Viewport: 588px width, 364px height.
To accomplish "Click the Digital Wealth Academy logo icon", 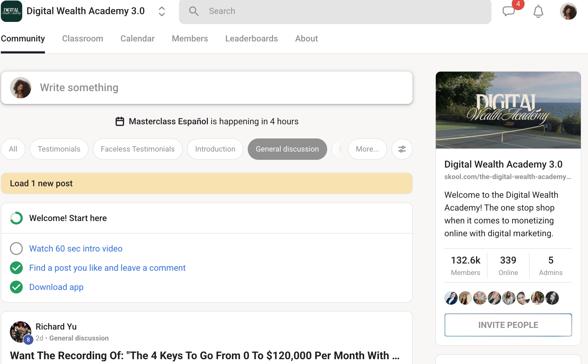I will 11,11.
